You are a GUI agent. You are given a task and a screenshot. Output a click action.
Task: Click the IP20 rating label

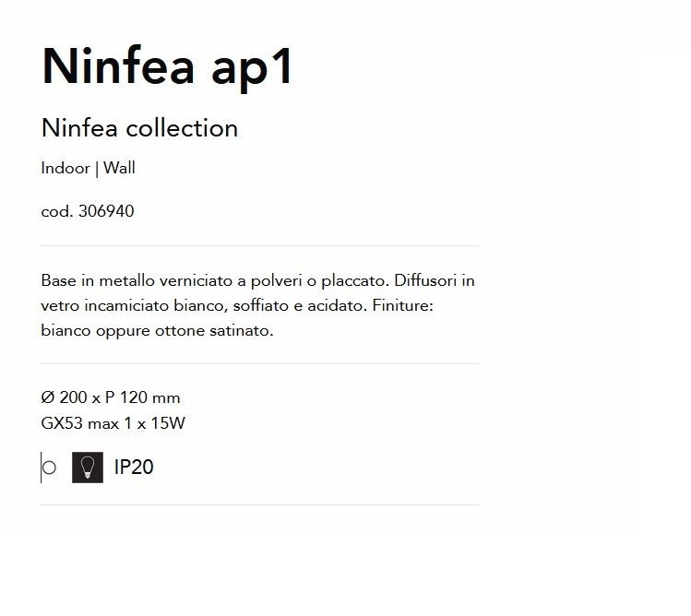[134, 467]
